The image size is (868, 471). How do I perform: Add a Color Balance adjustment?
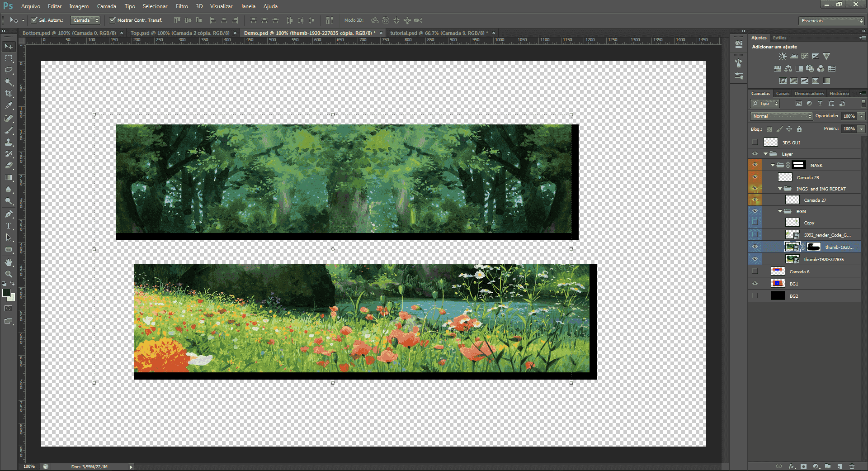pos(788,69)
